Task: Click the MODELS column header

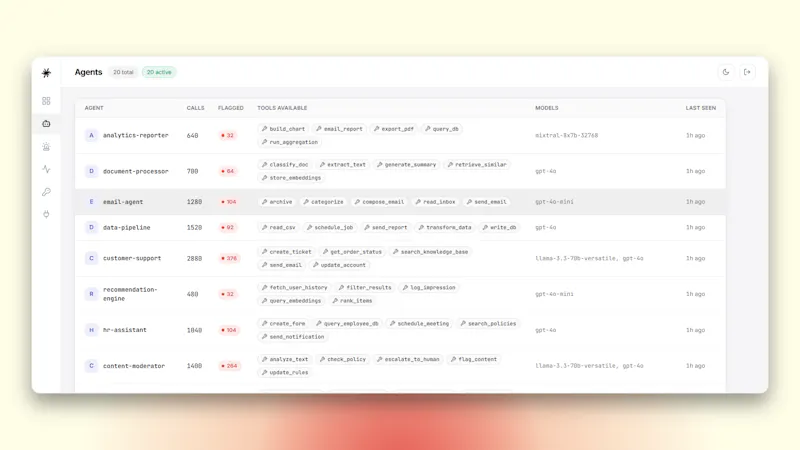Action: click(546, 108)
